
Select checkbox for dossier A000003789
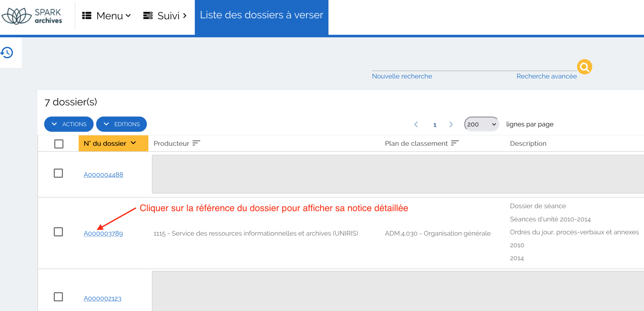point(58,232)
